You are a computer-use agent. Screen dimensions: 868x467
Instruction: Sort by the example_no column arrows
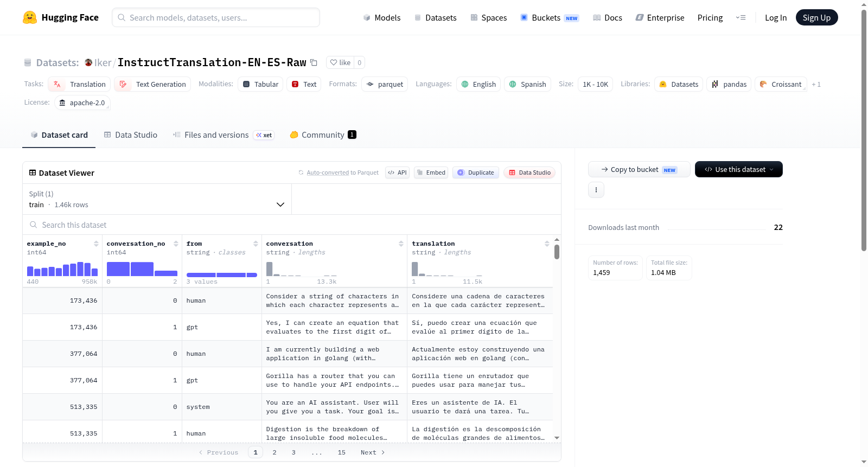point(96,244)
